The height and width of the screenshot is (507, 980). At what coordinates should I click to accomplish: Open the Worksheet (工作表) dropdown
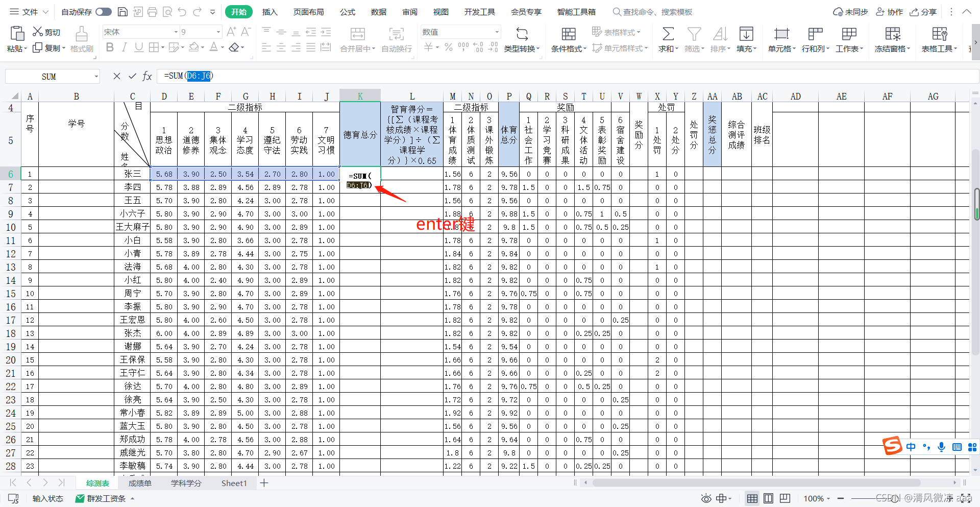849,49
